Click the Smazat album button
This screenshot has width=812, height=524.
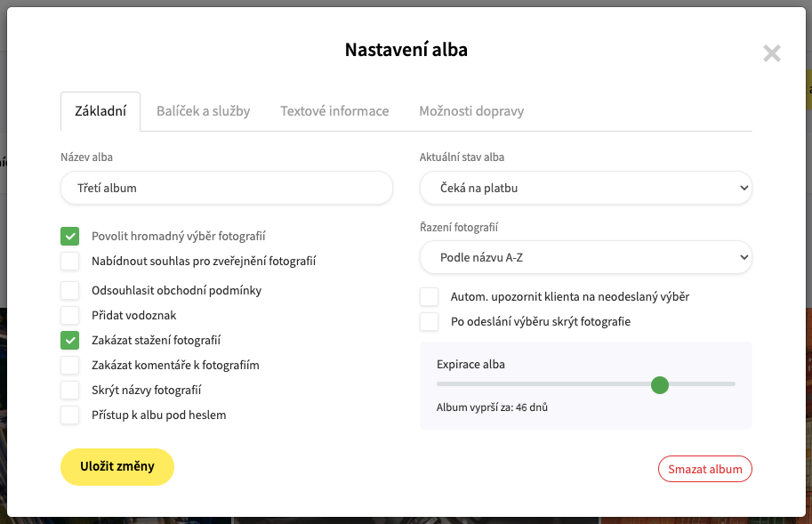click(x=704, y=469)
